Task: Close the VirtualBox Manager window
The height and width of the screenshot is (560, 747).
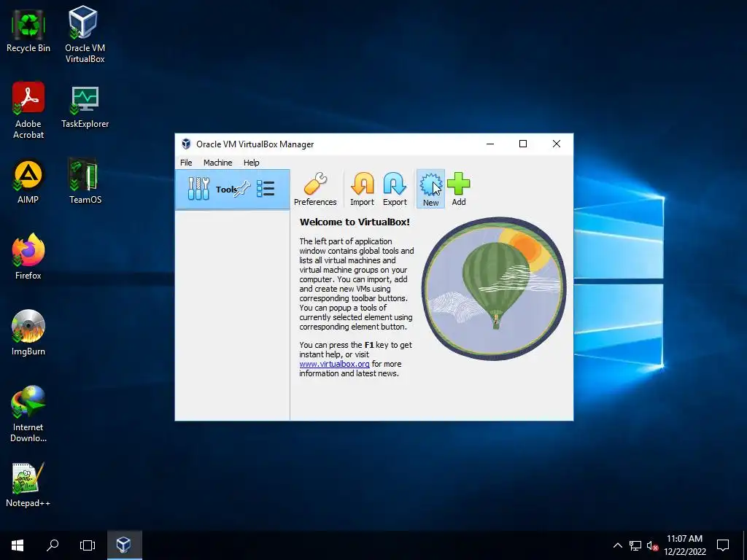Action: point(557,144)
